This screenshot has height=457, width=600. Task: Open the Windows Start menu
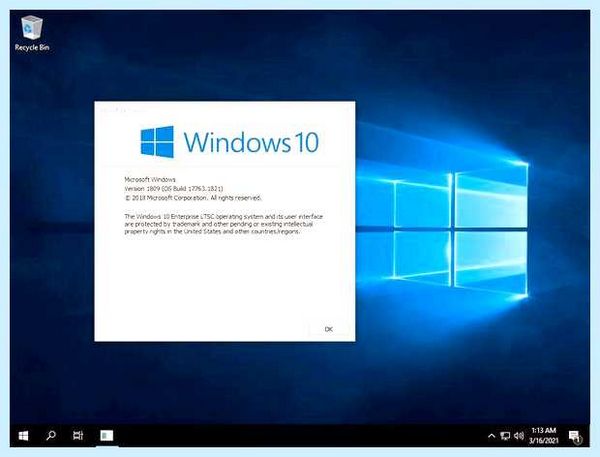pos(23,436)
